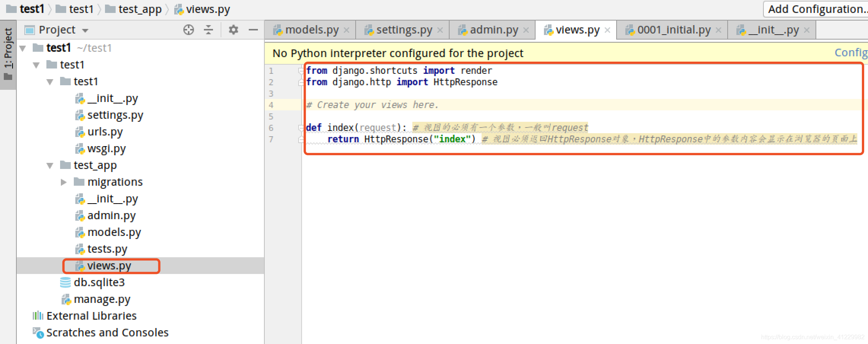Hide the Project panel with minus icon
Image resolution: width=868 pixels, height=344 pixels.
[x=253, y=30]
